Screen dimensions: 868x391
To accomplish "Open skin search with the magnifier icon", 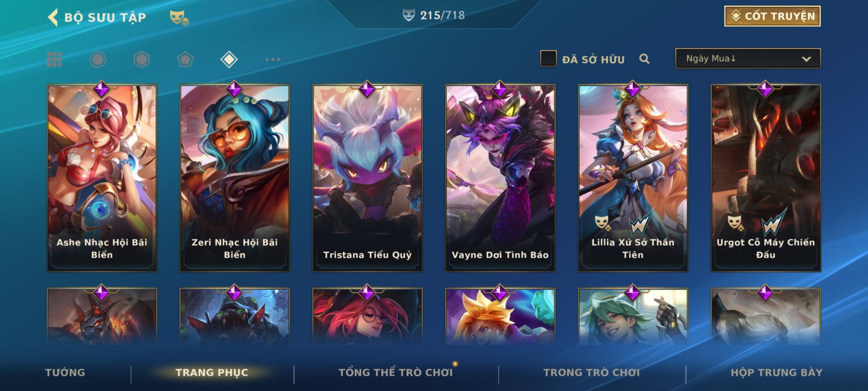I will point(644,59).
